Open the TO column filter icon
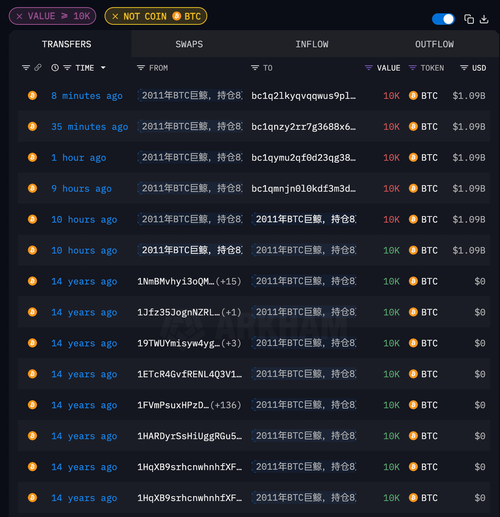The image size is (500, 517). pos(255,68)
